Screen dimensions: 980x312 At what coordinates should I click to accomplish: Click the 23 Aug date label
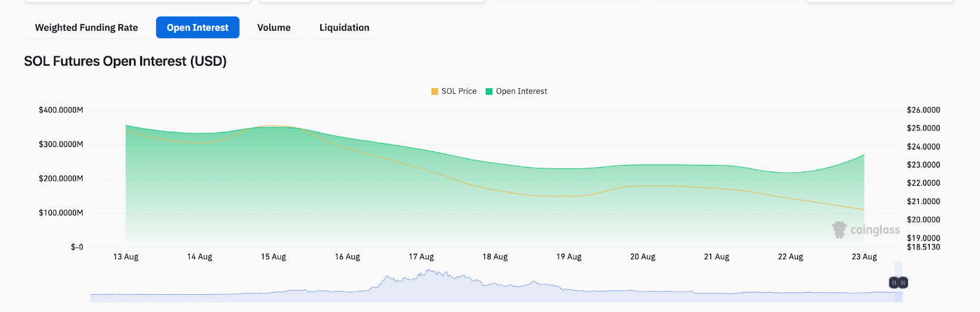pos(864,257)
